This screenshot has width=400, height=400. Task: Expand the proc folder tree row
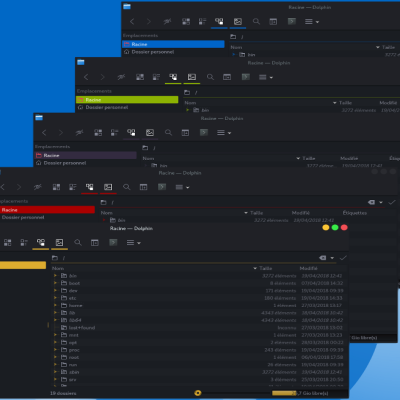point(55,350)
